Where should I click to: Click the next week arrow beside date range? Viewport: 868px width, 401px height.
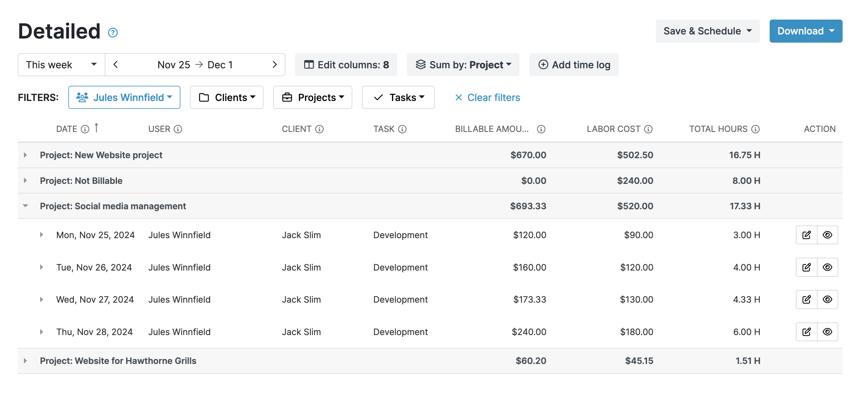click(275, 64)
